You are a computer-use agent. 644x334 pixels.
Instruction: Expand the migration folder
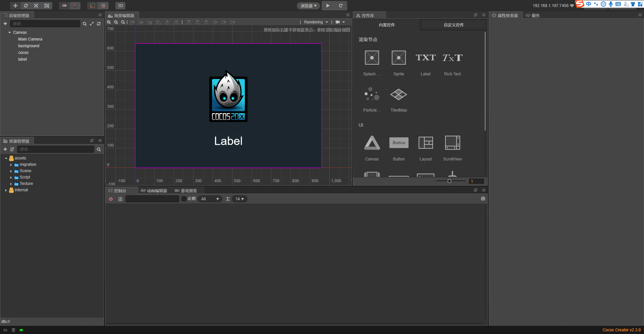click(x=11, y=165)
